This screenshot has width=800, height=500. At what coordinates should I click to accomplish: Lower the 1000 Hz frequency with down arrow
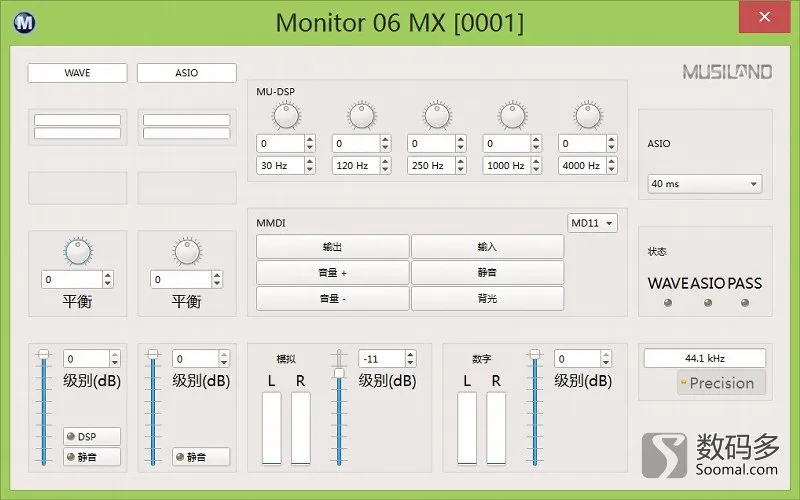(x=536, y=169)
